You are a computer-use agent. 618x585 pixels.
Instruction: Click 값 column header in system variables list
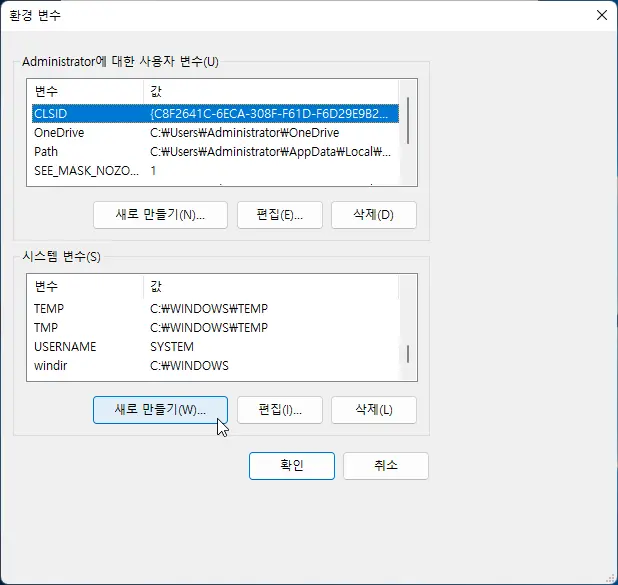point(271,286)
